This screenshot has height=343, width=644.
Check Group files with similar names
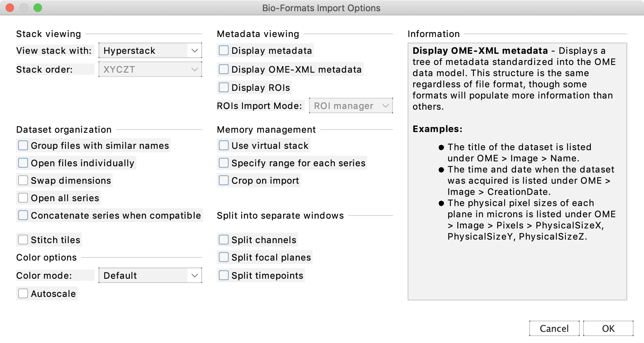tap(23, 145)
